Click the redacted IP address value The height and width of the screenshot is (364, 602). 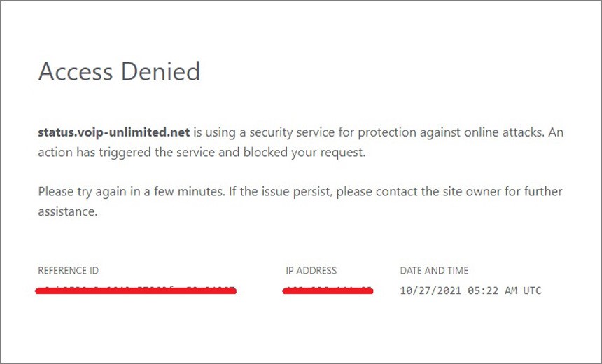tap(328, 290)
